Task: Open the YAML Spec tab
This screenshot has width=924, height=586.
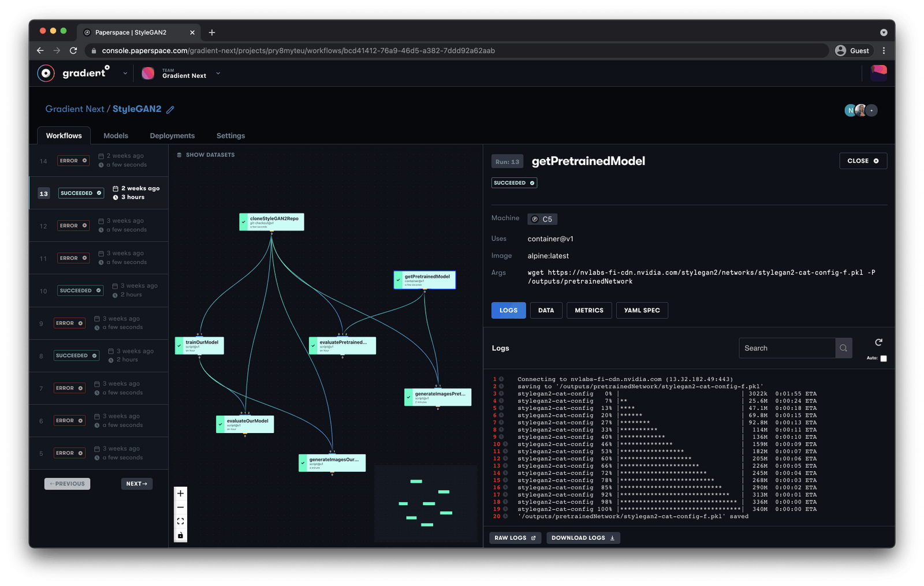Action: (x=642, y=310)
